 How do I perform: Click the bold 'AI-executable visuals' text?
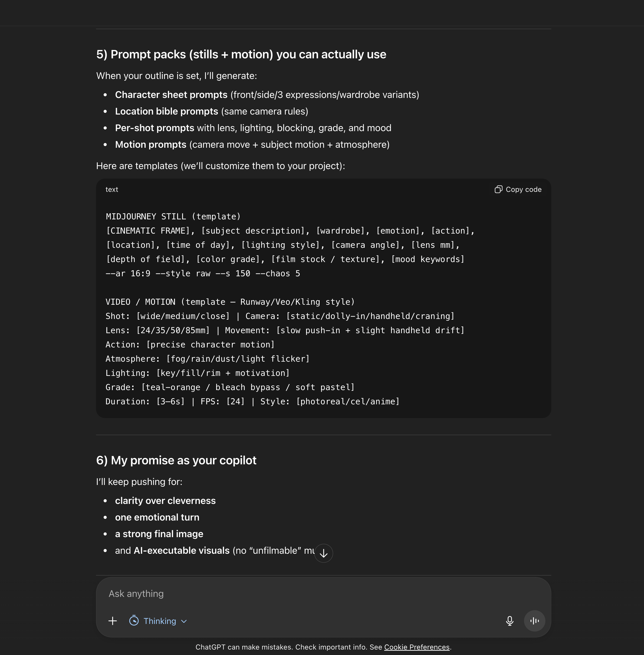[182, 550]
